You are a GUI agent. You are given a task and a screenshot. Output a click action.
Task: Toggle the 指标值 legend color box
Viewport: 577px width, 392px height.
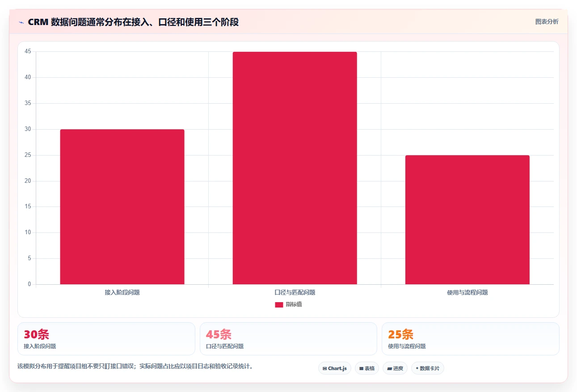pos(279,305)
